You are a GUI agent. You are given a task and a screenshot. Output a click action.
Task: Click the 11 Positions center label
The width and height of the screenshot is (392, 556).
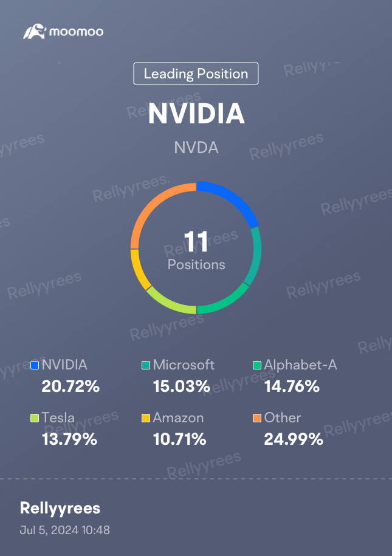pos(196,251)
